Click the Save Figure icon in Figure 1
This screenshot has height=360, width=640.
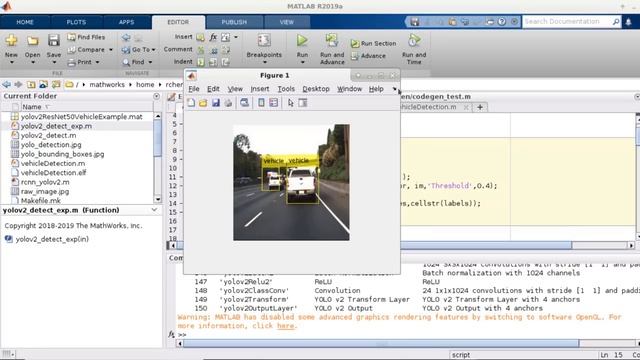coord(216,103)
